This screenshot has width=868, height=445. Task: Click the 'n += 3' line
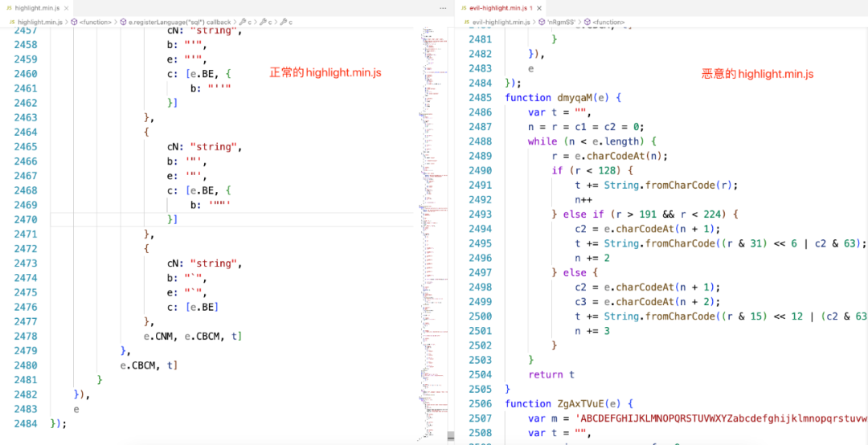[x=593, y=331]
